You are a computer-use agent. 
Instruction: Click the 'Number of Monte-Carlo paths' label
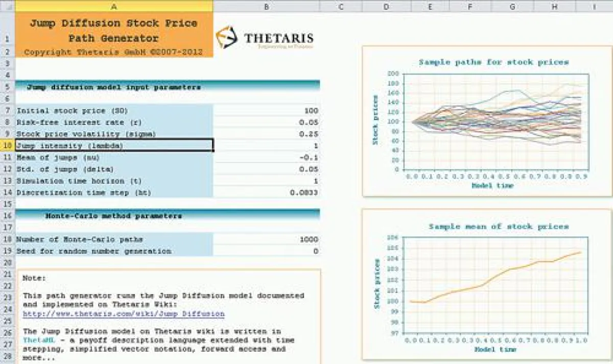coord(80,239)
